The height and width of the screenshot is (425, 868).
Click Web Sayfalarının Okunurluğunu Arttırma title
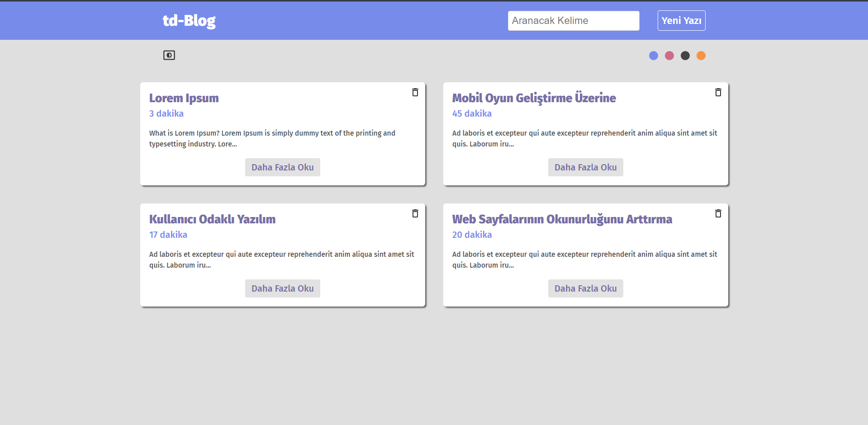[562, 219]
